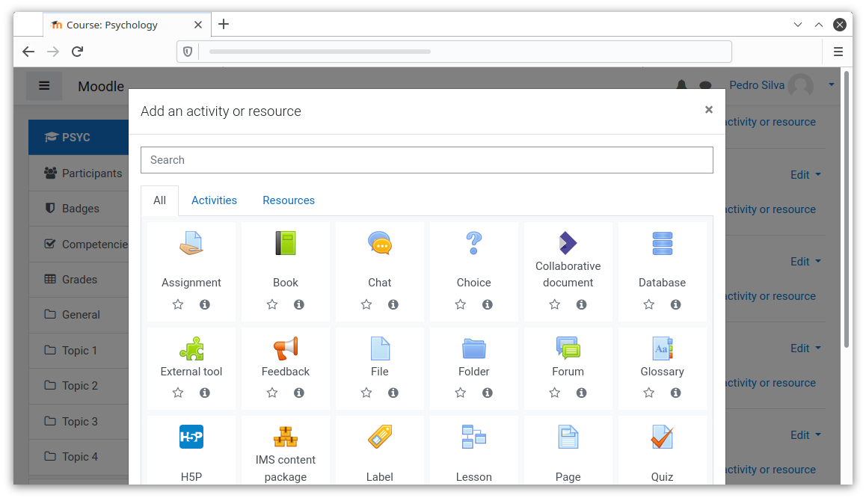
Task: Select the Assignment activity icon
Action: pyautogui.click(x=191, y=243)
